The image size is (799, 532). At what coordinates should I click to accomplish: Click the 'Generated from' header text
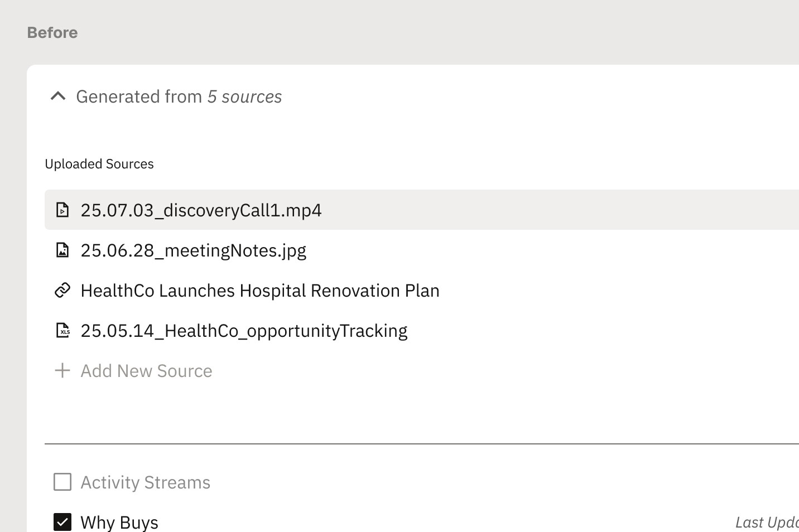click(139, 96)
